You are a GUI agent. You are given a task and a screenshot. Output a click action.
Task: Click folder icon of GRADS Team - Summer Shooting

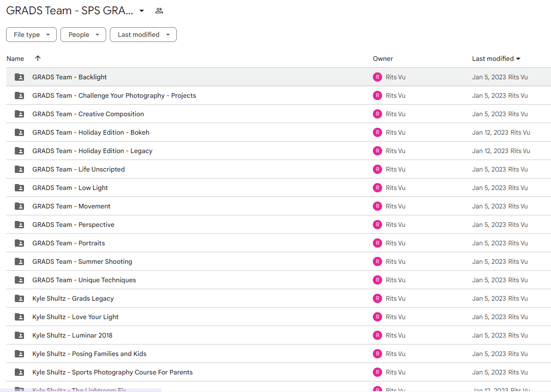19,261
